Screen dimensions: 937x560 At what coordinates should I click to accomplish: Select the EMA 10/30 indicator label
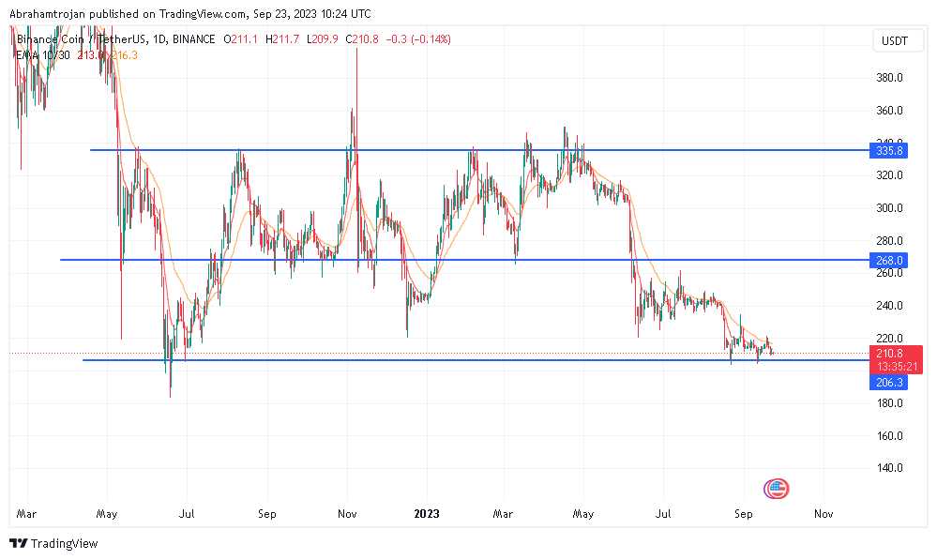pyautogui.click(x=42, y=55)
